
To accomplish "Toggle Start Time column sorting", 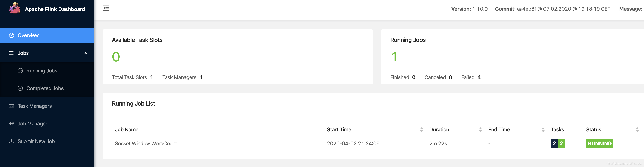I will point(422,129).
